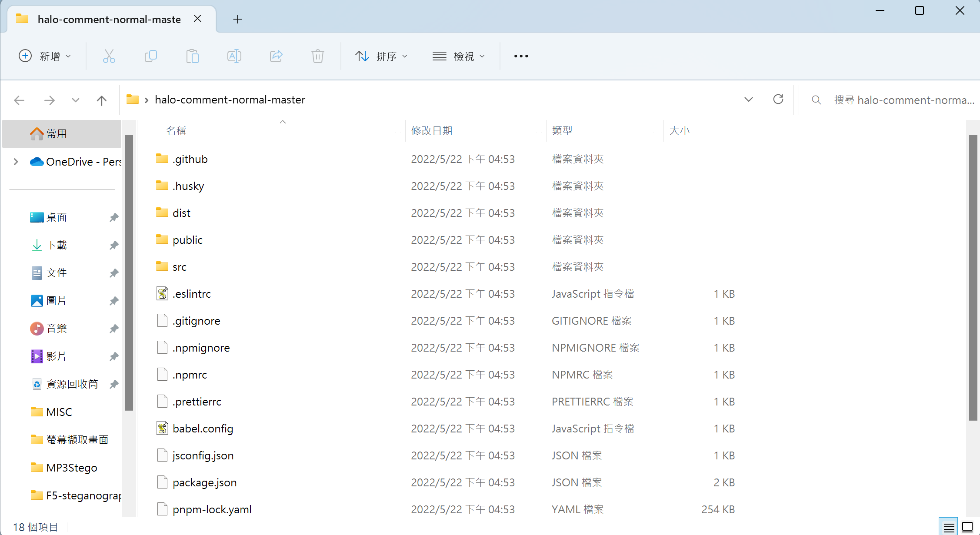Expand the address bar history dropdown
This screenshot has height=535, width=980.
[x=748, y=100]
